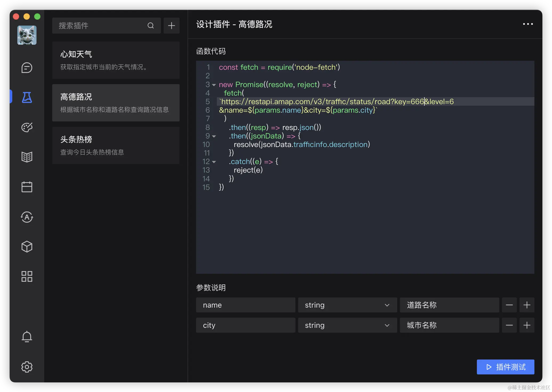Open the grid apps sidebar icon

[27, 276]
